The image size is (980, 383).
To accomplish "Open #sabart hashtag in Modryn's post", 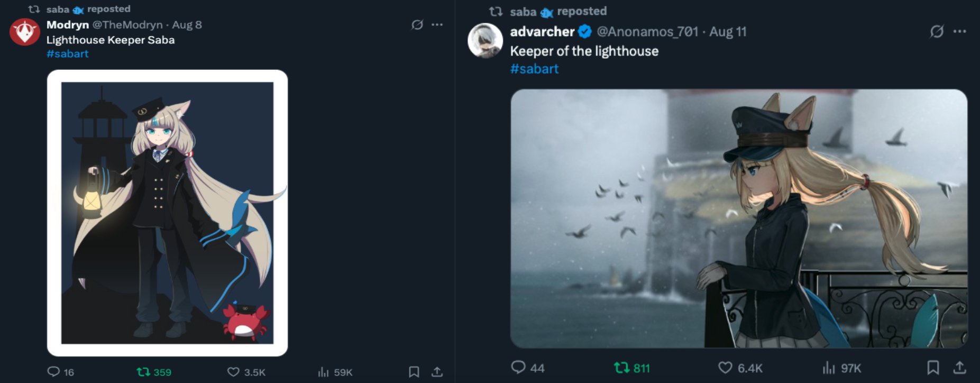I will pos(68,54).
